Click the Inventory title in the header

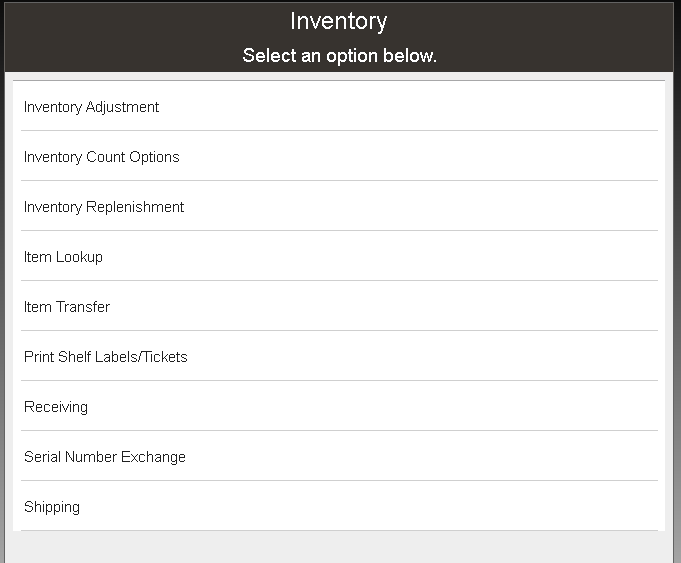(x=339, y=21)
